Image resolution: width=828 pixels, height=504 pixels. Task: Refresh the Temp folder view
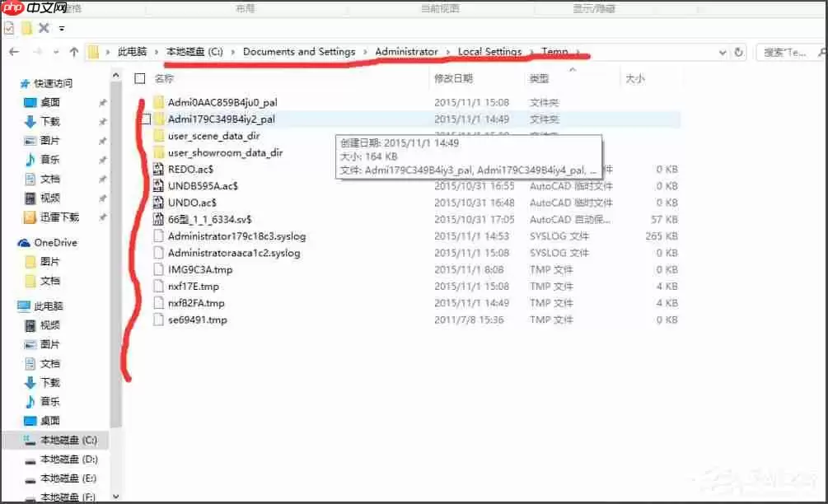tap(739, 52)
